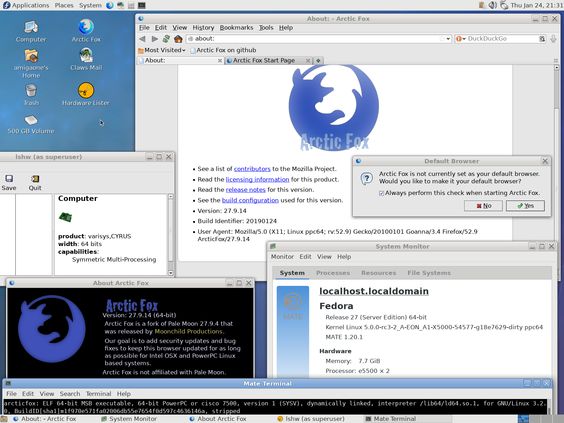Select the System tab in System Monitor

292,273
